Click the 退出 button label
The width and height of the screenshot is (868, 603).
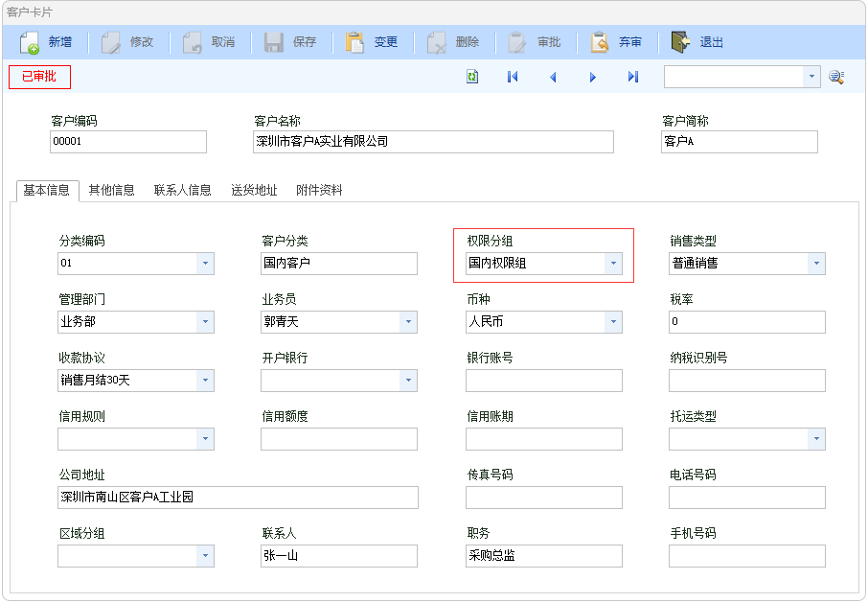coord(711,42)
